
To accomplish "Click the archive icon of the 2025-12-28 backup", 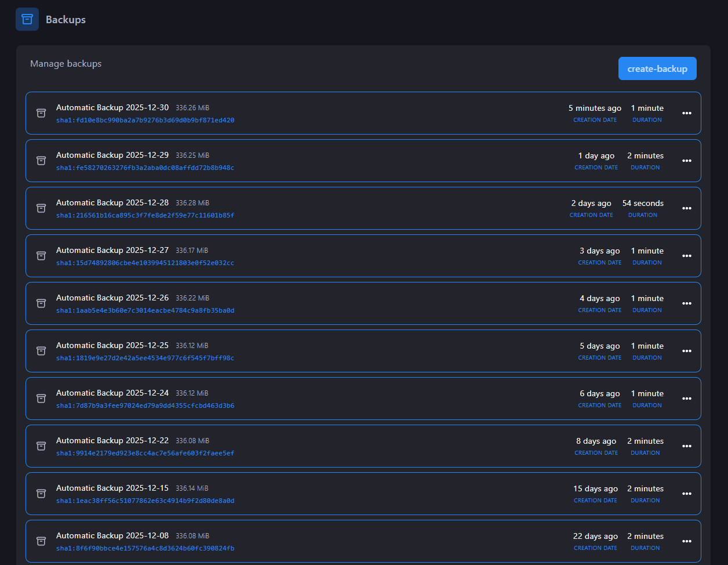I will pyautogui.click(x=41, y=208).
